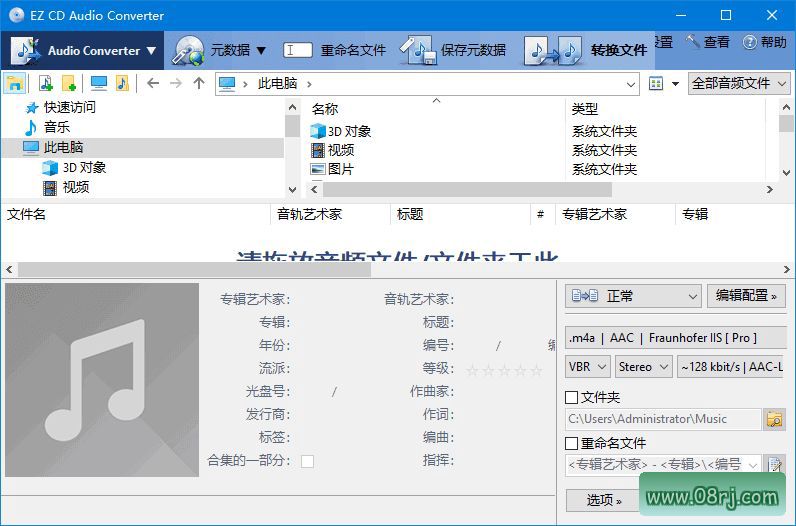
Task: Click the 元数据 disc icon
Action: click(x=188, y=50)
